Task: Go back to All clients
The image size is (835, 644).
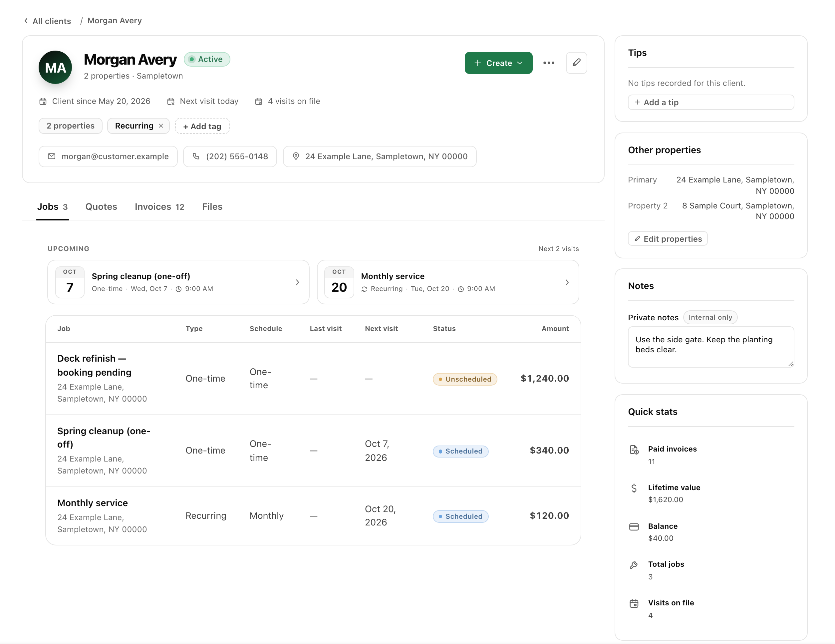Action: pos(48,21)
